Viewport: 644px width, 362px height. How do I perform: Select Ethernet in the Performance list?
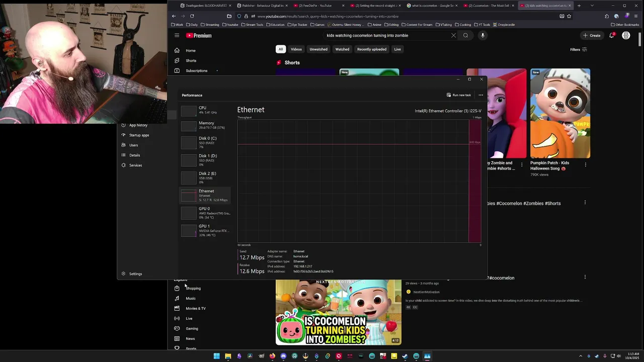205,195
